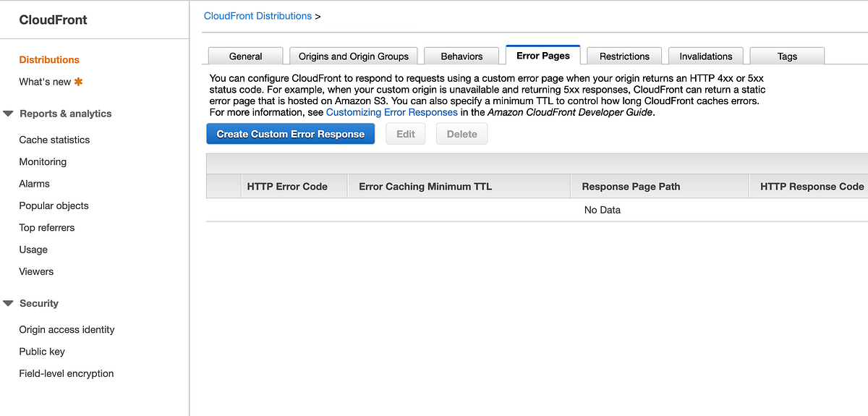The image size is (868, 416).
Task: Collapse the Reports & analytics section triangle
Action: click(9, 114)
